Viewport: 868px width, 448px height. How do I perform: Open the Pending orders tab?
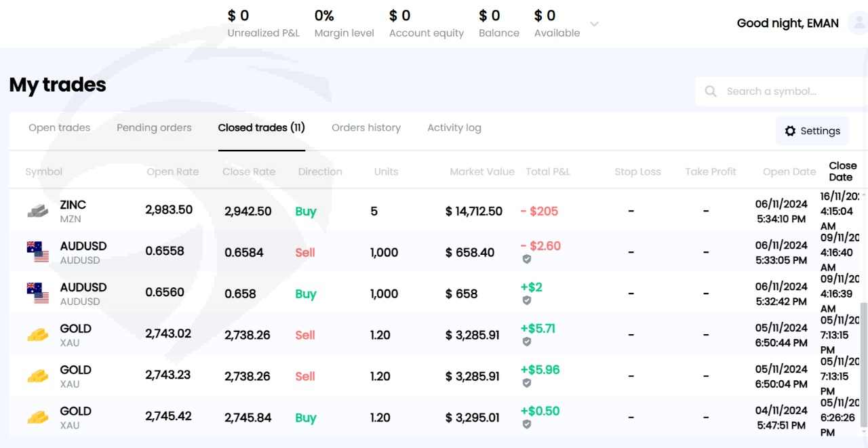(x=154, y=127)
